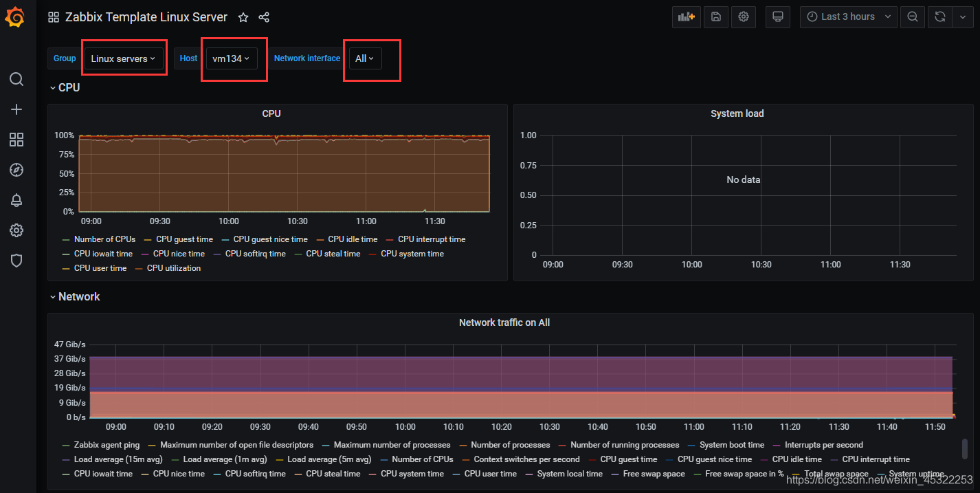The height and width of the screenshot is (493, 980).
Task: Toggle CPU guest time series in CPU legend
Action: 184,239
